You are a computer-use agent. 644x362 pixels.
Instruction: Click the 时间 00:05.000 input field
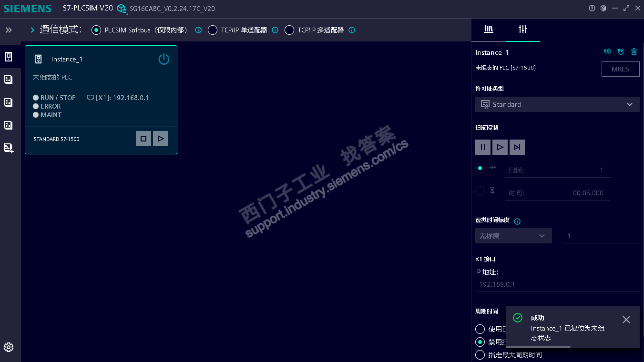tap(557, 193)
